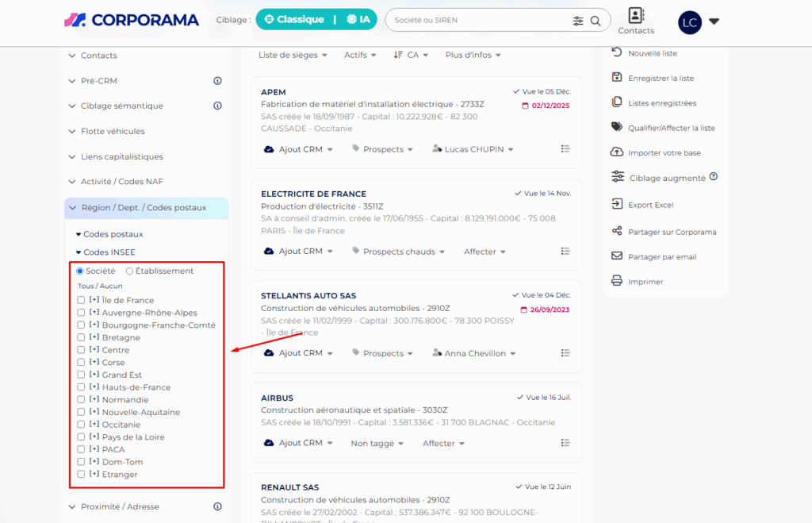Click the Imprimer printer icon

click(x=617, y=281)
